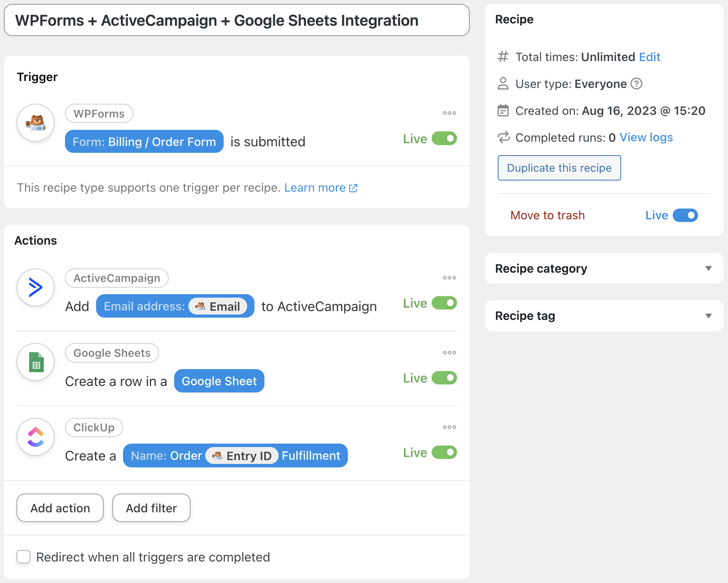The width and height of the screenshot is (728, 583).
Task: Click the Email address field pill
Action: click(x=175, y=306)
